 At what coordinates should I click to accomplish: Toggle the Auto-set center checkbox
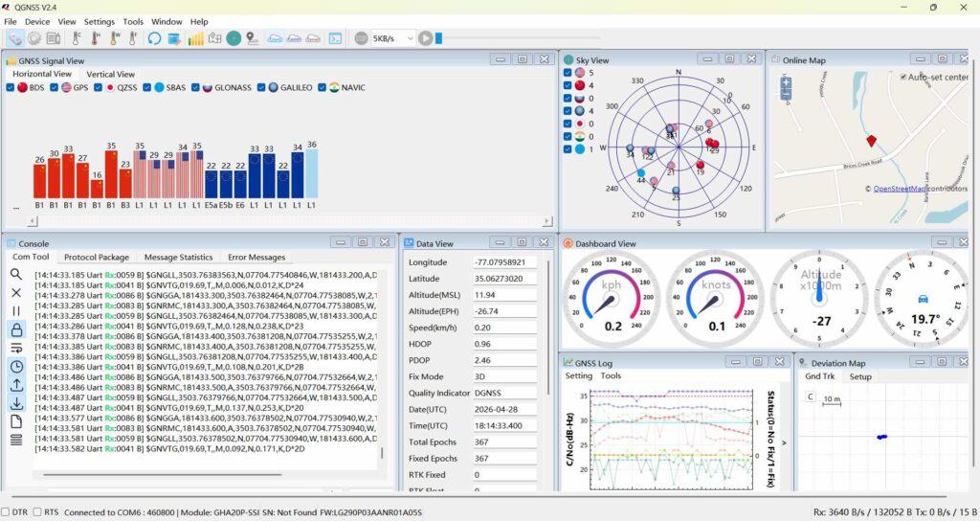pyautogui.click(x=902, y=77)
